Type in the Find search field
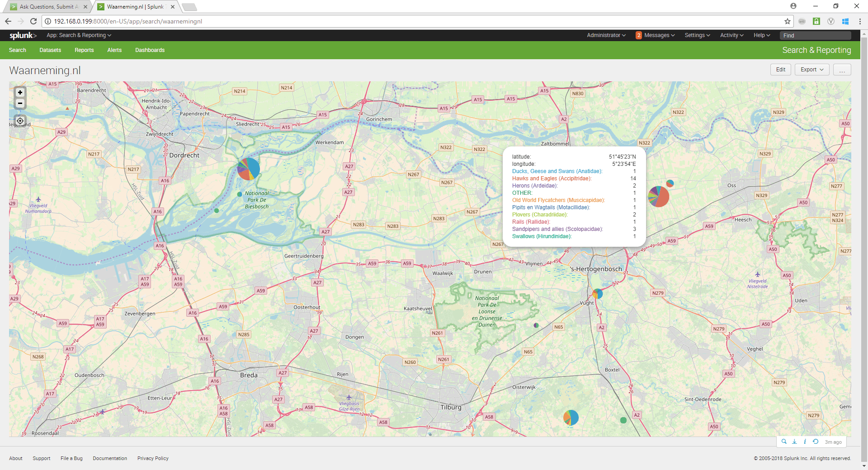Screen dimensions: 868x470 point(815,35)
